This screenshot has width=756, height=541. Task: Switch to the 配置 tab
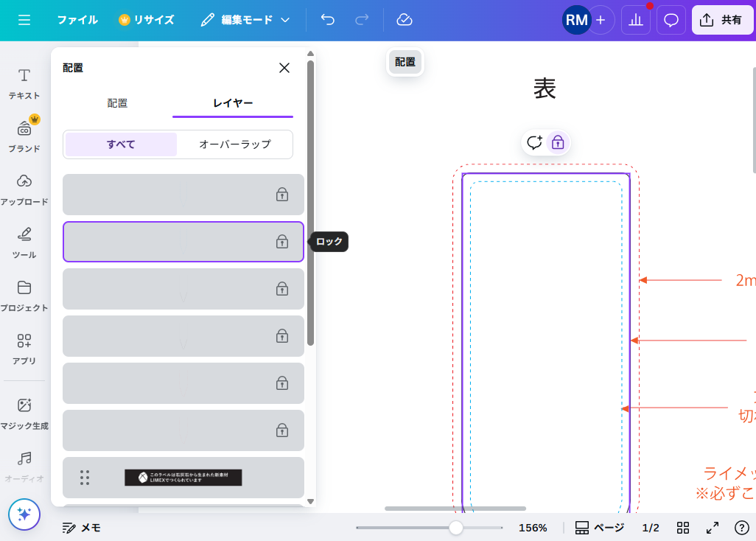point(117,103)
